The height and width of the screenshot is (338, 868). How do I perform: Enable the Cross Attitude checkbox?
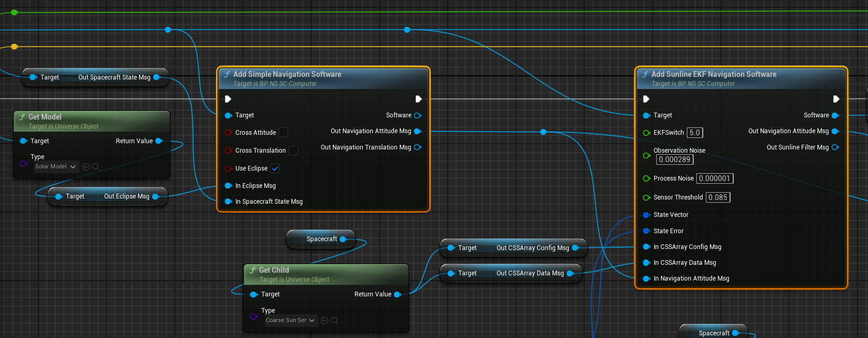click(x=283, y=133)
